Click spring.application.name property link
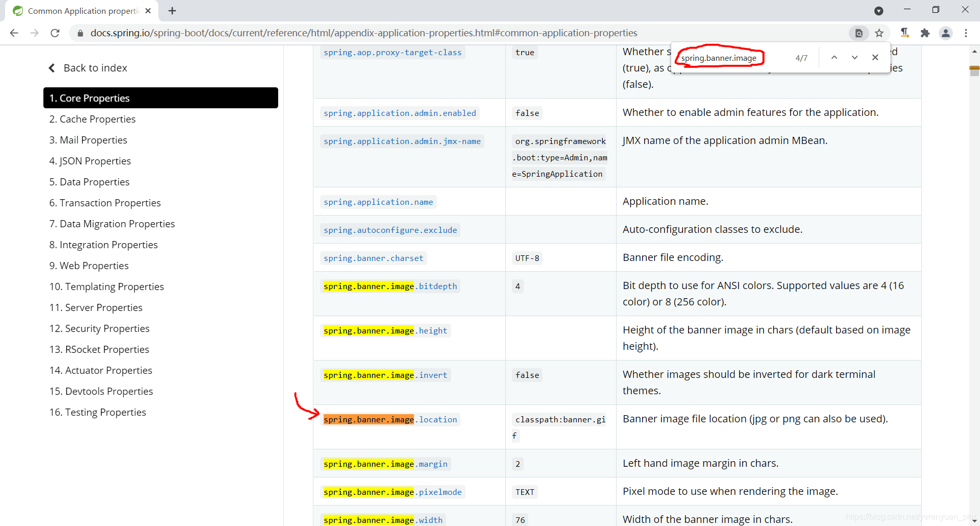Viewport: 980px width, 526px height. (x=378, y=202)
